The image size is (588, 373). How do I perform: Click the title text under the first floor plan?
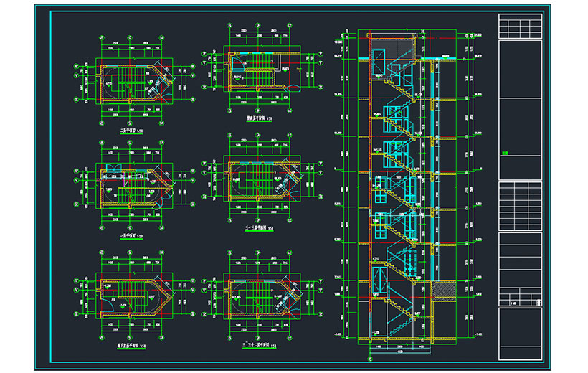point(131,237)
